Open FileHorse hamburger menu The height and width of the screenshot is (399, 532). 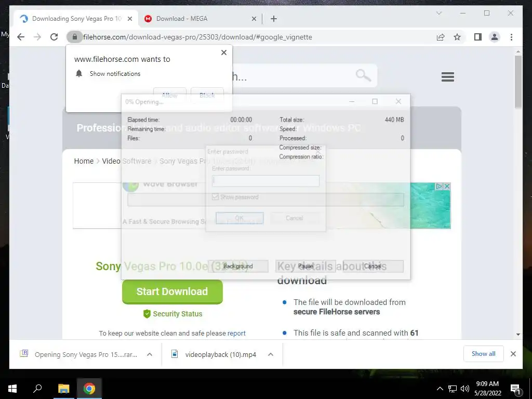[x=447, y=77]
